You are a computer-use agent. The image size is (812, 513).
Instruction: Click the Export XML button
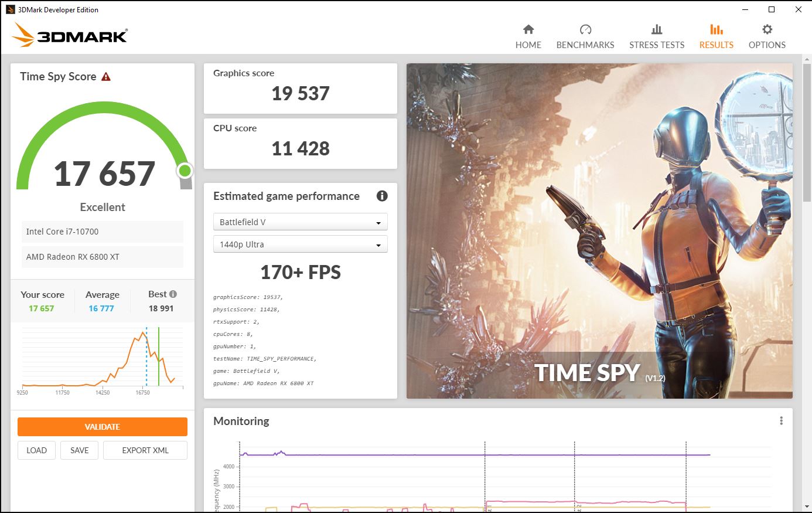click(x=145, y=450)
